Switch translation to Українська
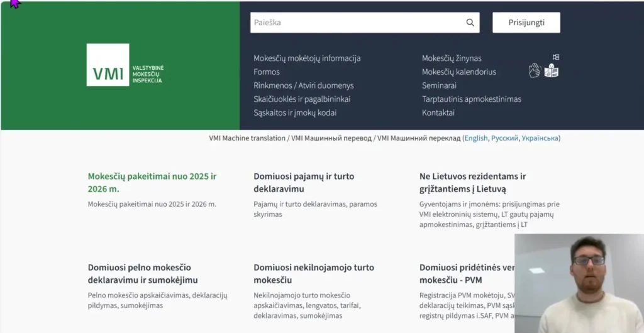The image size is (644, 333). coord(540,138)
